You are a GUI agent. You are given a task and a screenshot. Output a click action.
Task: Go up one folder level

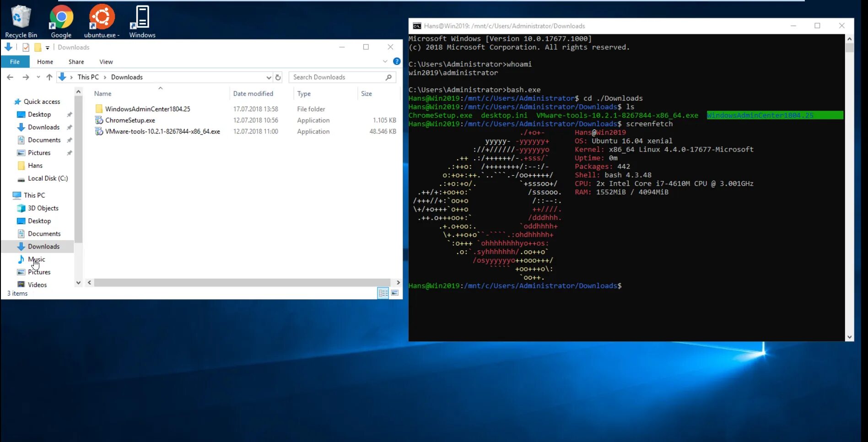pos(49,77)
